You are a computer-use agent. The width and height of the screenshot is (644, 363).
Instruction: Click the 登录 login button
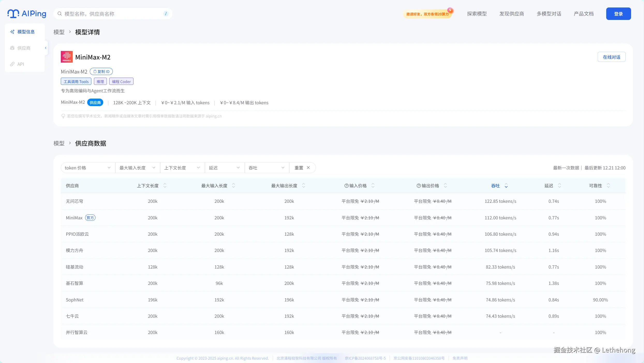618,14
